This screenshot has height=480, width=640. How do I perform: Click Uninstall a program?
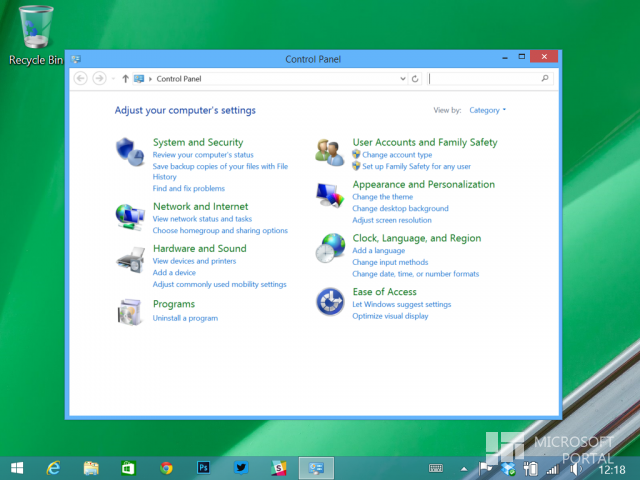[185, 318]
